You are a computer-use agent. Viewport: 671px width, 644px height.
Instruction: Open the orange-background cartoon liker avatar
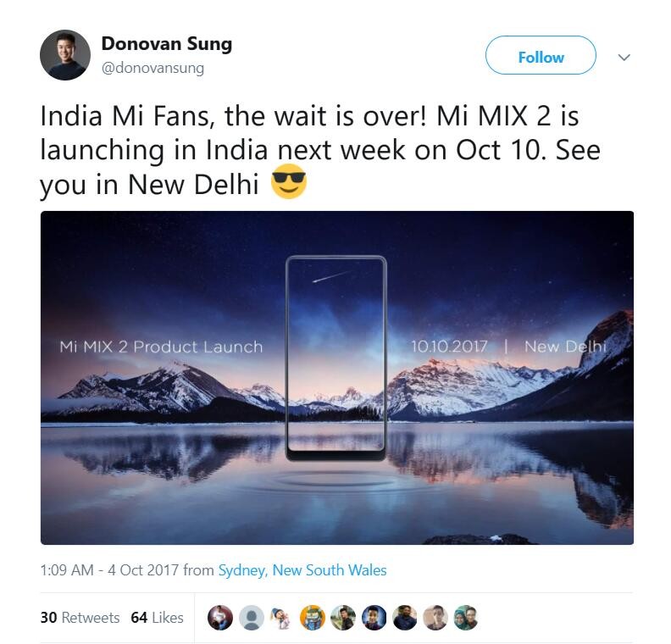(x=313, y=618)
